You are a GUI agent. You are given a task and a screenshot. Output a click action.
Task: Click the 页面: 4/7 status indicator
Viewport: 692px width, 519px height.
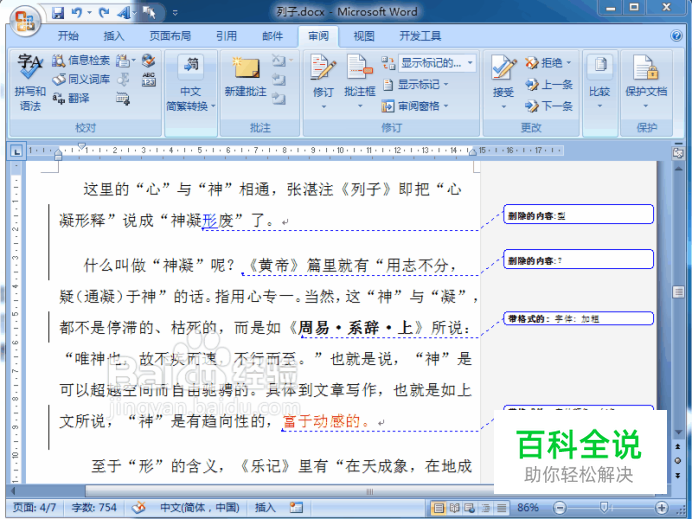35,508
